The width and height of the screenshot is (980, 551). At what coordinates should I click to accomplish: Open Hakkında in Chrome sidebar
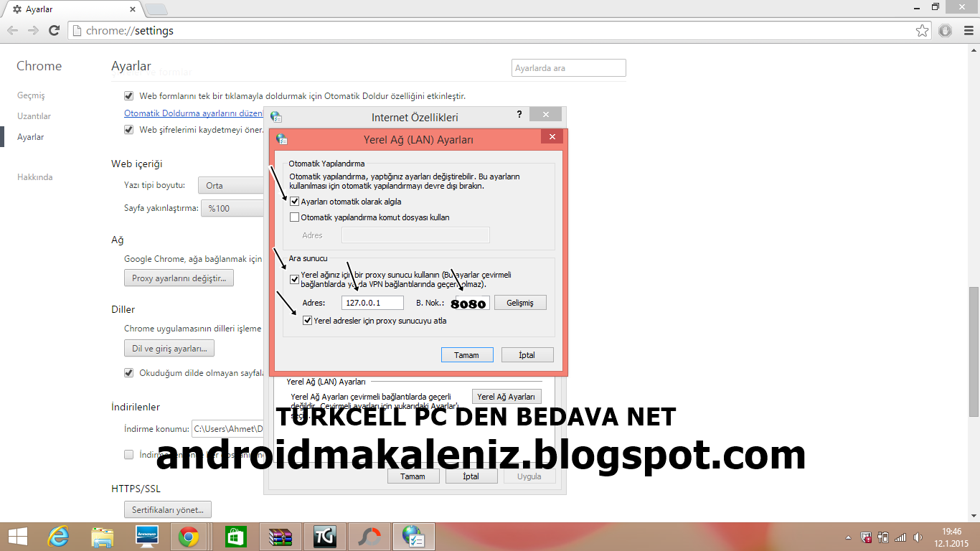click(35, 177)
